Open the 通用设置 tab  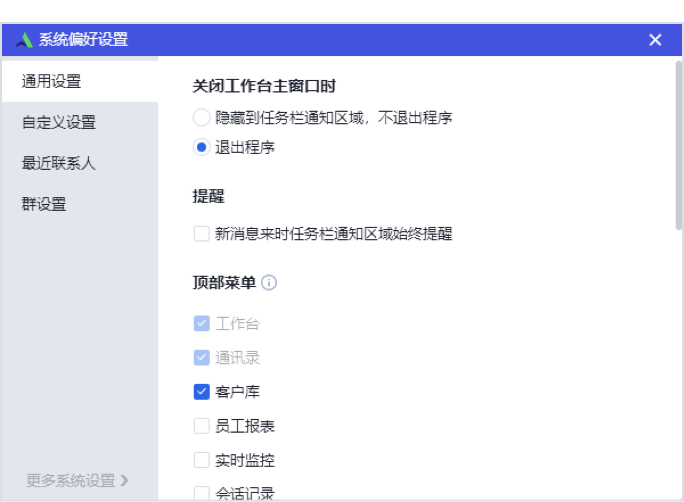point(80,81)
